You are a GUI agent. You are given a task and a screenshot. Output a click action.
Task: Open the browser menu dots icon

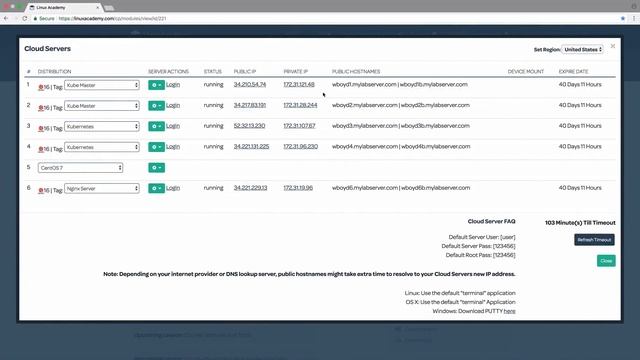[634, 18]
